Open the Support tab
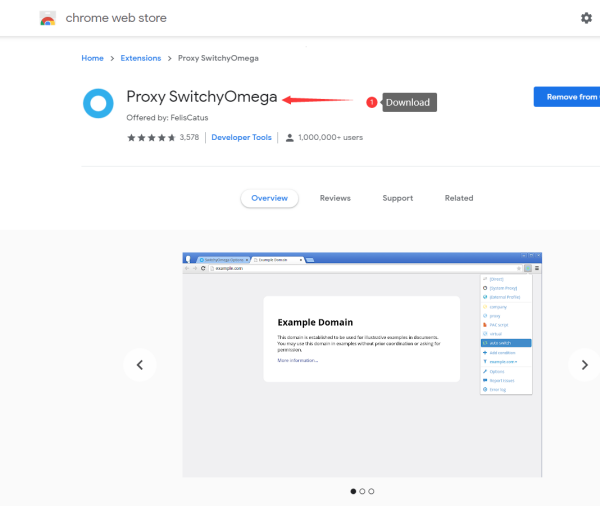Viewport: 600px width, 506px height. click(x=398, y=198)
